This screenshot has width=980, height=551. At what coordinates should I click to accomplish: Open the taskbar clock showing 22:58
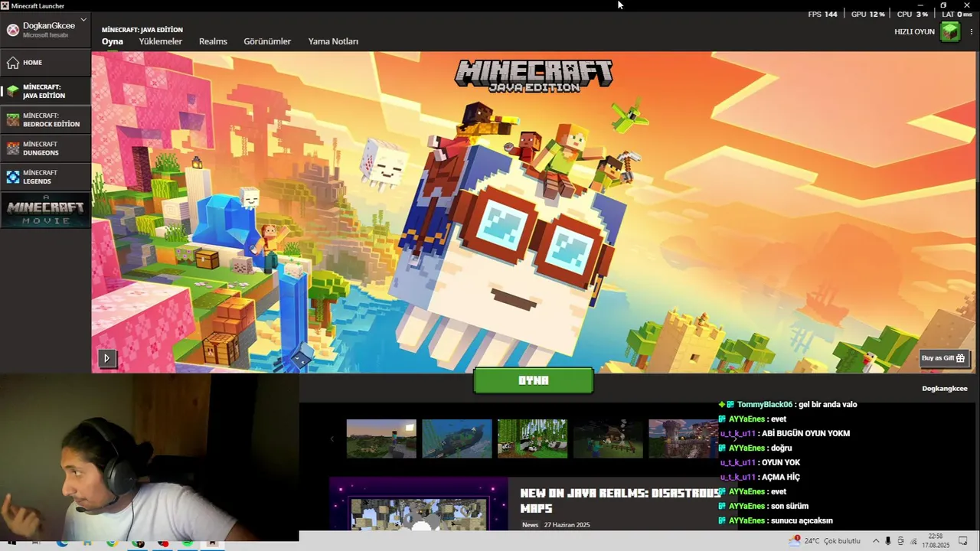point(936,541)
